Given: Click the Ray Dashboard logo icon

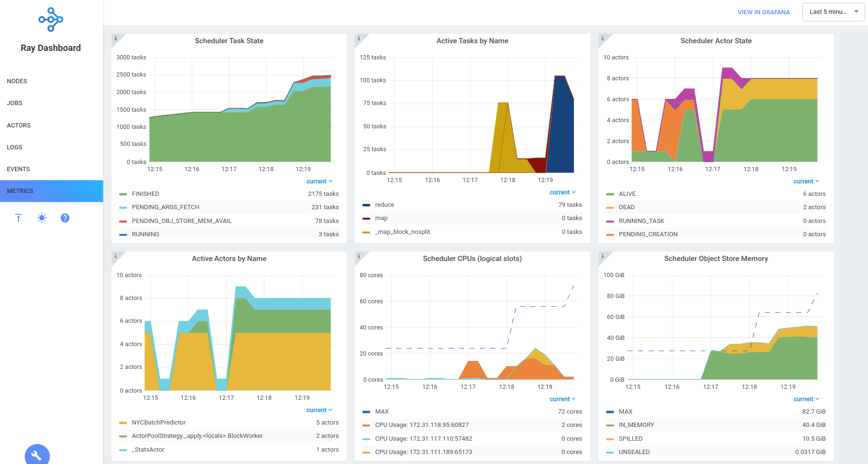Looking at the screenshot, I should 51,19.
